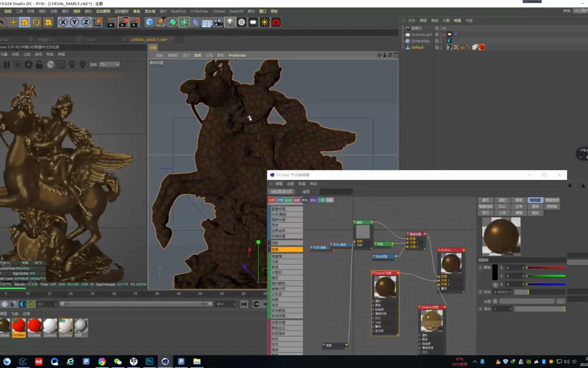588x368 pixels.
Task: Open the Redshift menu
Action: tap(236, 11)
